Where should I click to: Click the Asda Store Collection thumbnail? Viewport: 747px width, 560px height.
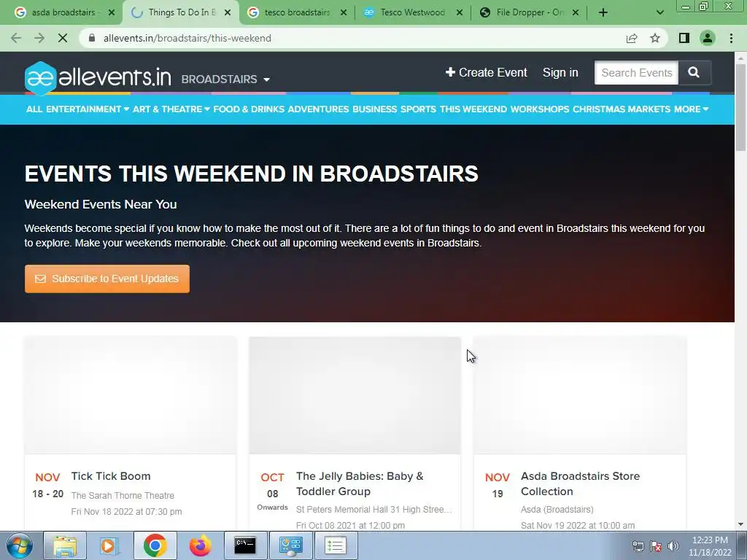point(580,395)
